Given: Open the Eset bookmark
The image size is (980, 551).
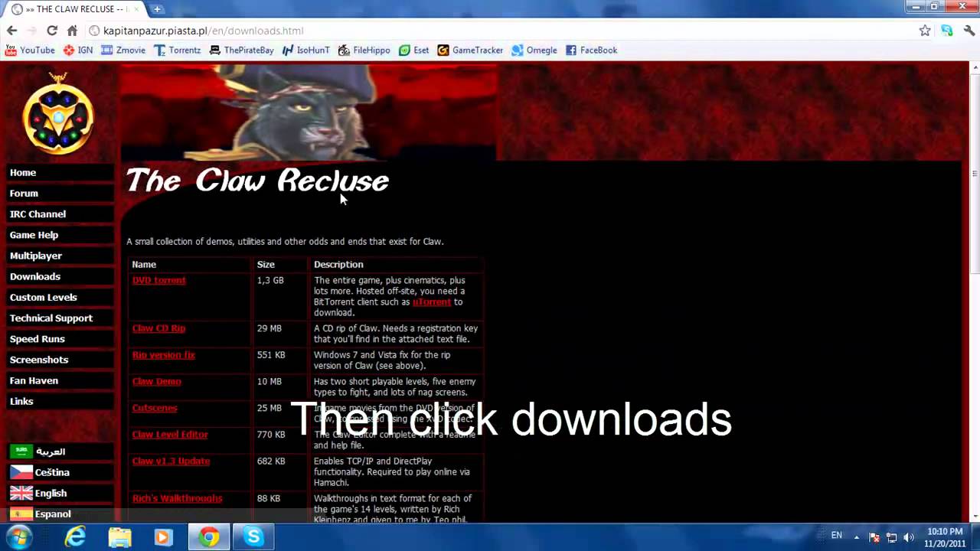Looking at the screenshot, I should (413, 50).
